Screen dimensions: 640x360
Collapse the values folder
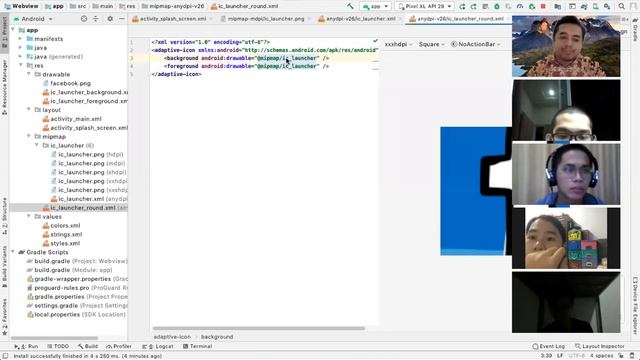[x=29, y=216]
